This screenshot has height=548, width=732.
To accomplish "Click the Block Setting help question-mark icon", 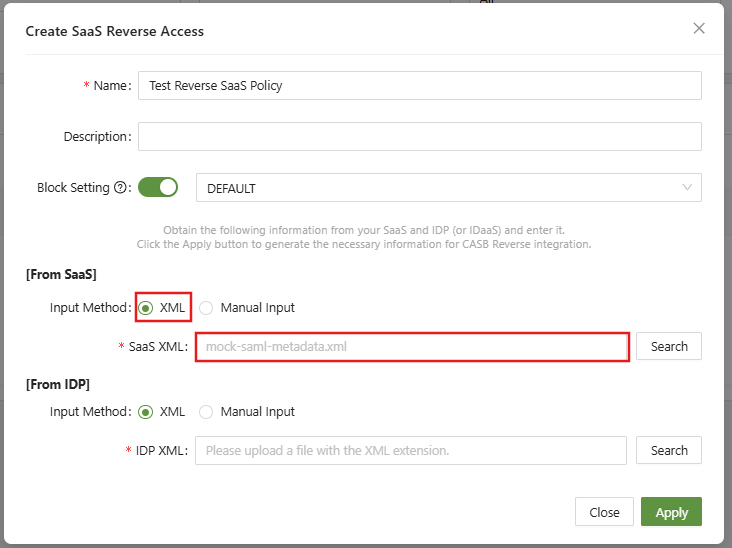I will pos(121,188).
